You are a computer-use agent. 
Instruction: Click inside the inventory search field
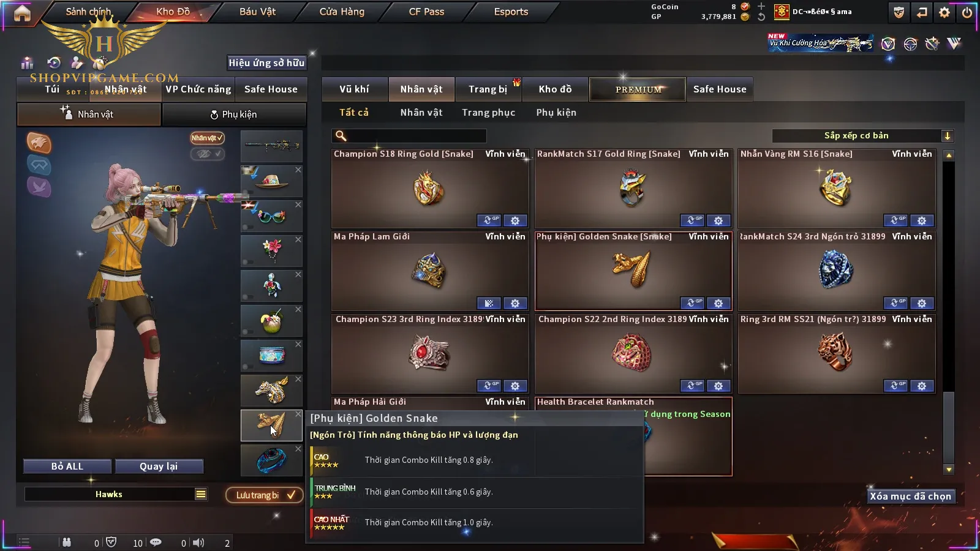click(417, 136)
